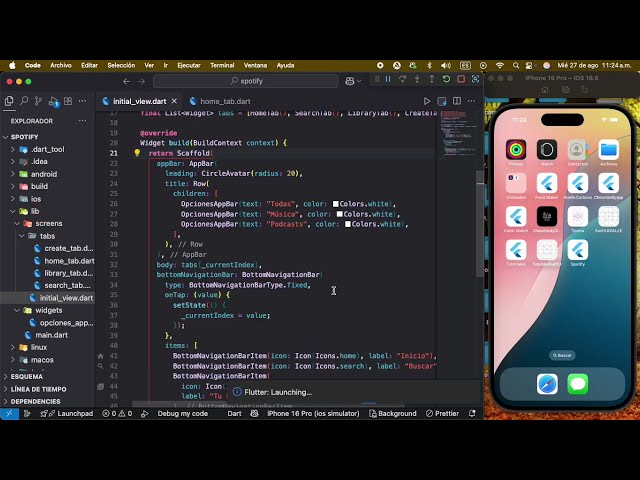
Task: Click the debug Step Out button
Action: (431, 79)
